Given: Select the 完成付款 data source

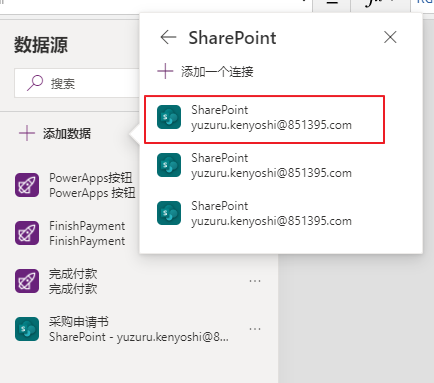Looking at the screenshot, I should (x=139, y=281).
